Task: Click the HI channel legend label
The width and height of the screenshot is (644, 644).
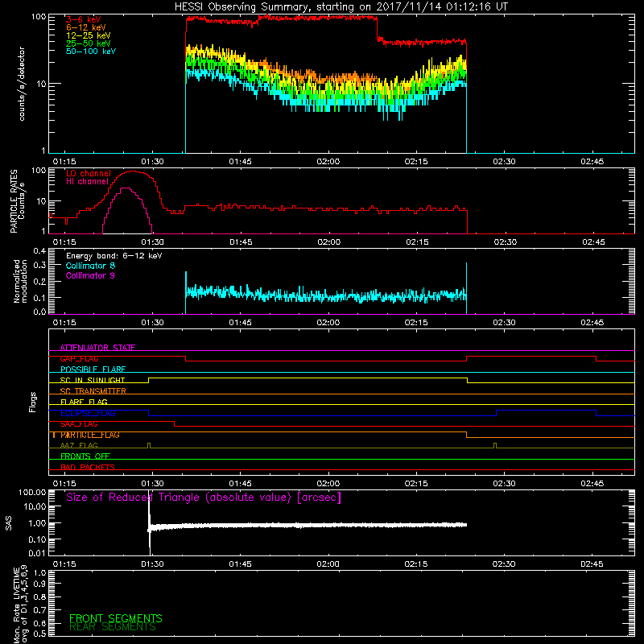Action: (x=87, y=181)
